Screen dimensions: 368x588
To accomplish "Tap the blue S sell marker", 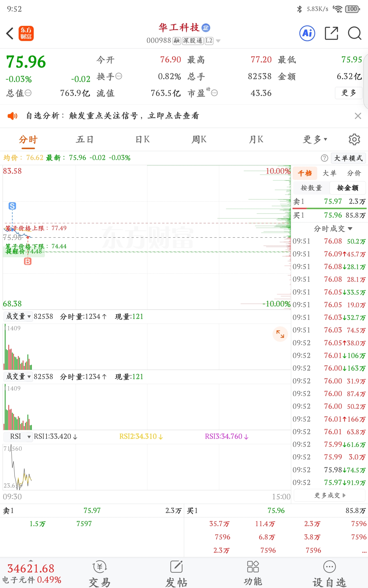I will [x=12, y=206].
